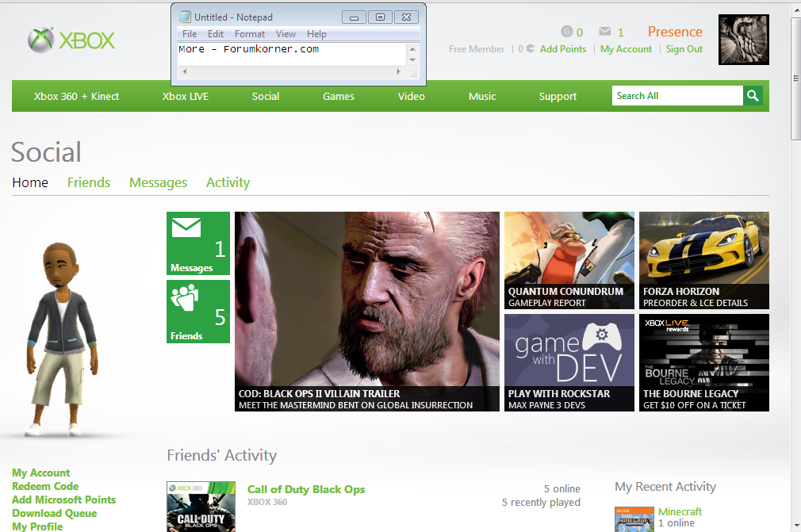Click the Sign Out link
This screenshot has height=532, width=801.
[684, 49]
